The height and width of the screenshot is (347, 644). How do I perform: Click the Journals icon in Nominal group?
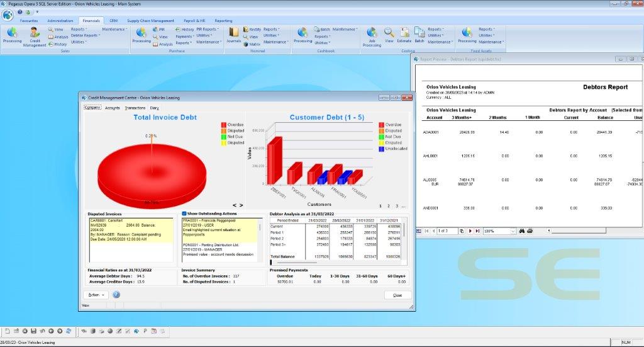click(234, 35)
